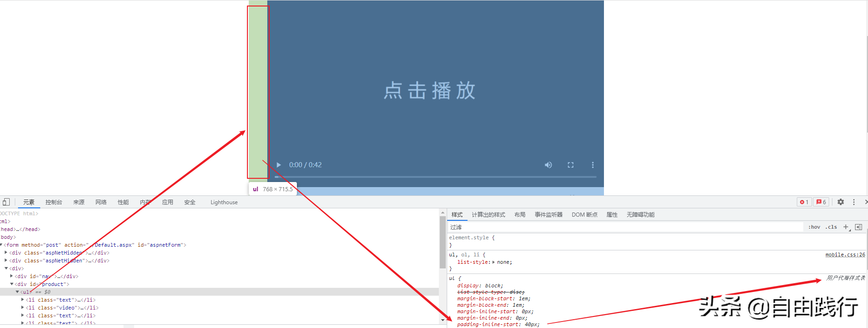Expand the div id nav node

click(12, 276)
